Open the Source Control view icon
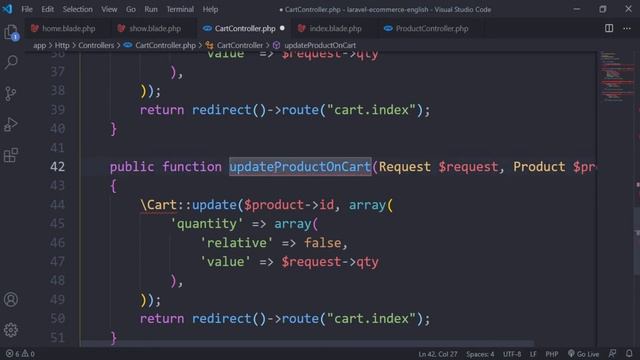Image resolution: width=640 pixels, height=360 pixels. 11,93
